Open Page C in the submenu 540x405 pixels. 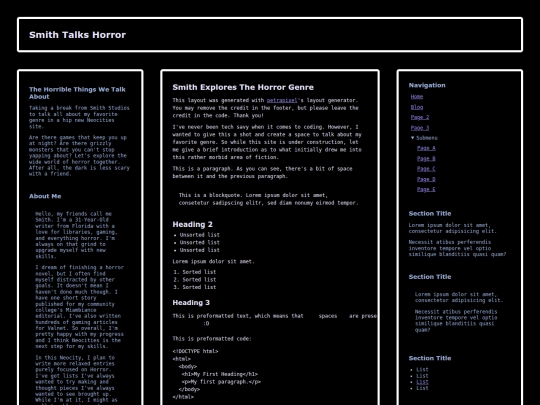click(426, 169)
